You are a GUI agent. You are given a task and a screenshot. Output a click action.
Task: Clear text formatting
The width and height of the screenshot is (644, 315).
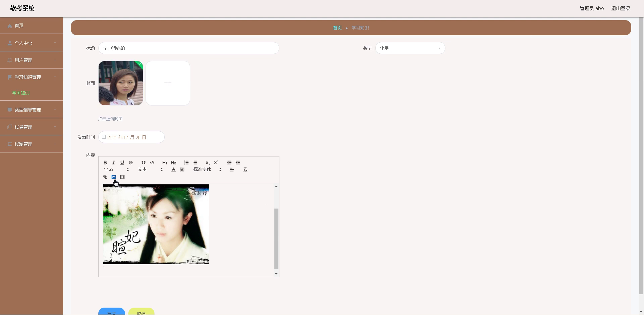(x=245, y=170)
